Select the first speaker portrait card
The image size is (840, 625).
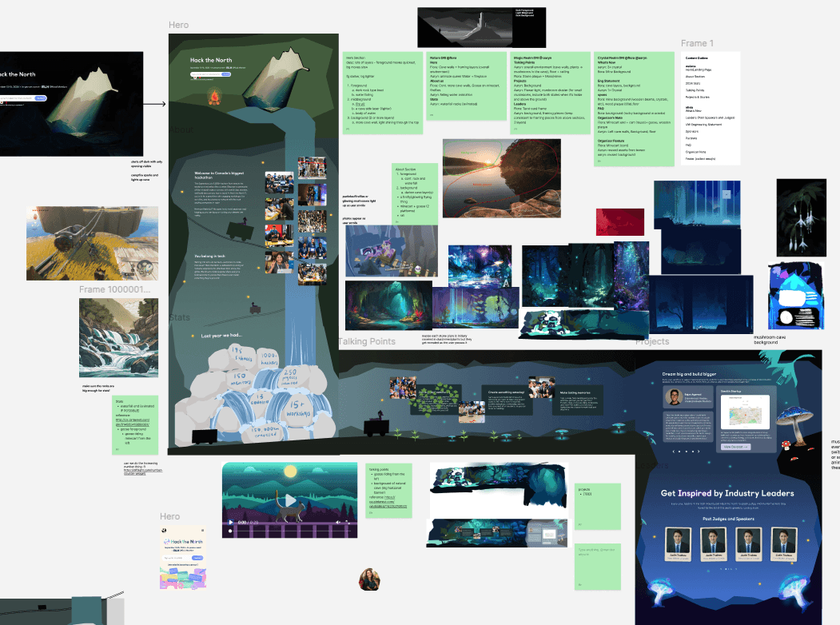click(678, 543)
